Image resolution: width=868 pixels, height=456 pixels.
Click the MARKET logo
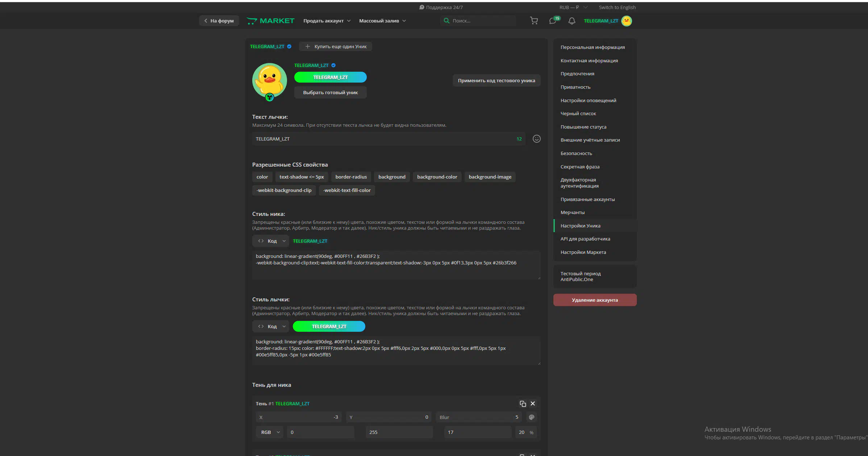270,21
